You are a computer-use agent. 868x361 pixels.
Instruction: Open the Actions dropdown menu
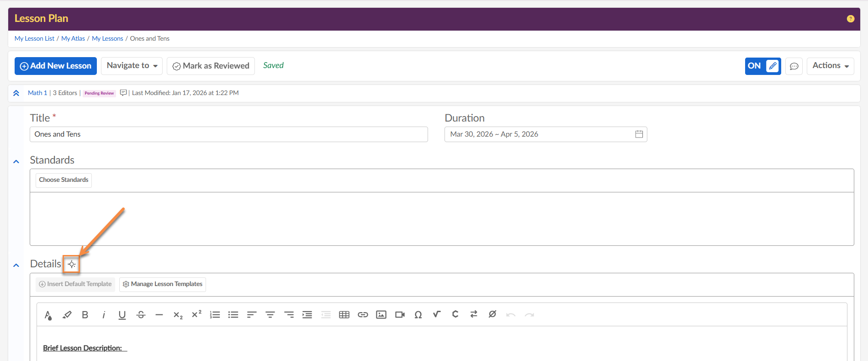(x=830, y=66)
